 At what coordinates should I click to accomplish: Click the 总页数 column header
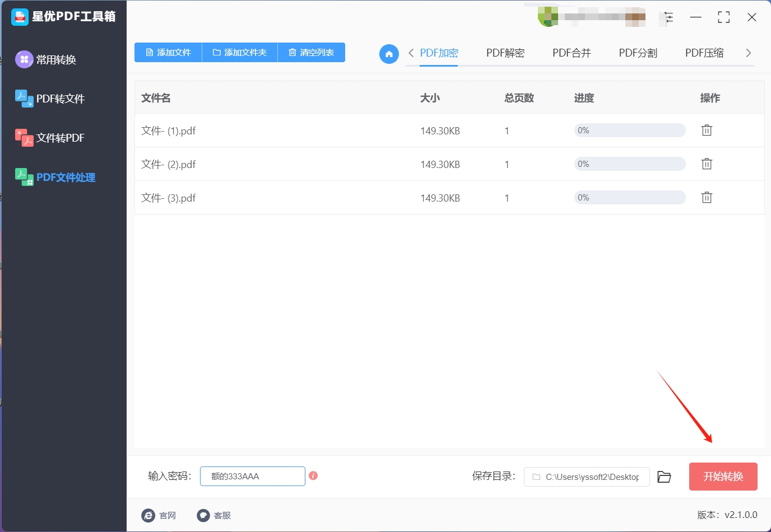(519, 98)
